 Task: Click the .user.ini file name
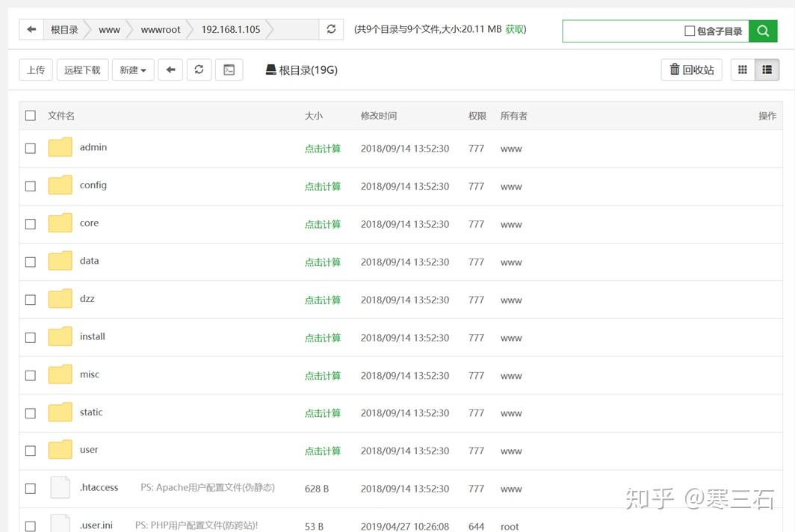point(96,525)
